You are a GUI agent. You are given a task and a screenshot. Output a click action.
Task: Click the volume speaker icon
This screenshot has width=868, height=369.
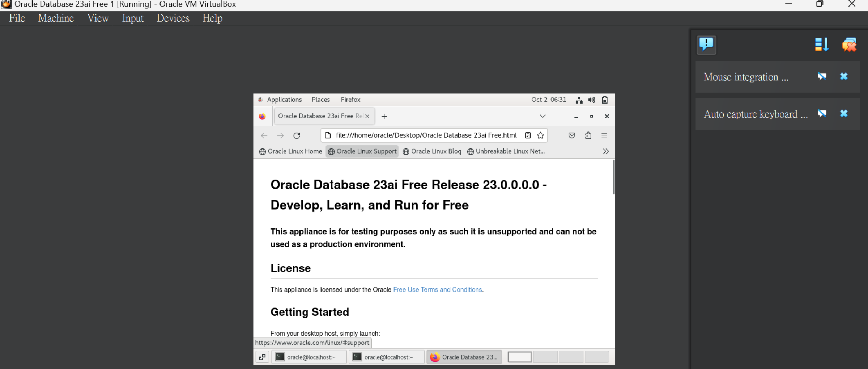pyautogui.click(x=592, y=100)
